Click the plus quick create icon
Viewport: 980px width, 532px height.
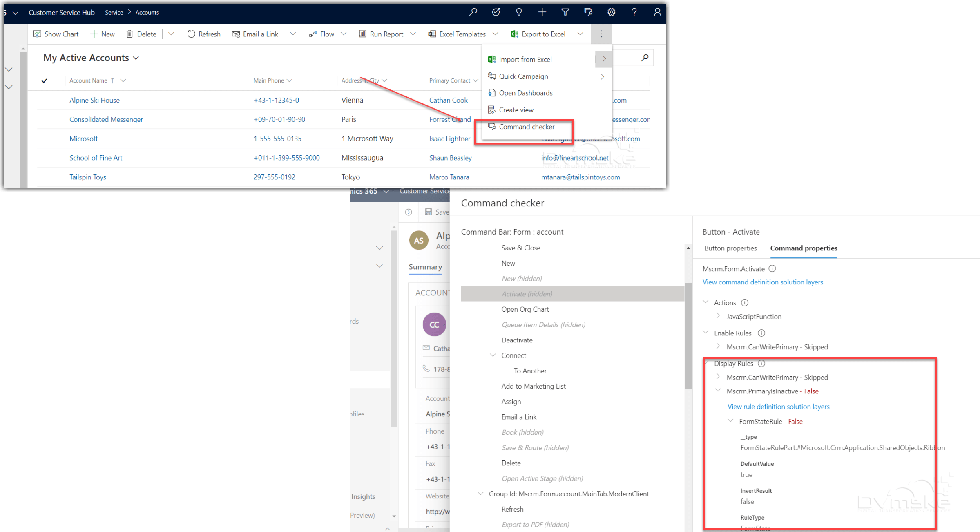click(542, 12)
